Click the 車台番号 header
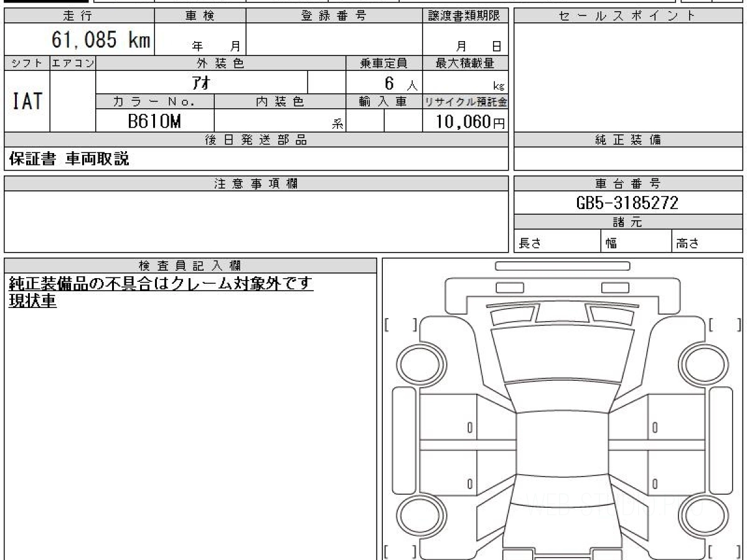Image resolution: width=747 pixels, height=560 pixels. click(627, 184)
